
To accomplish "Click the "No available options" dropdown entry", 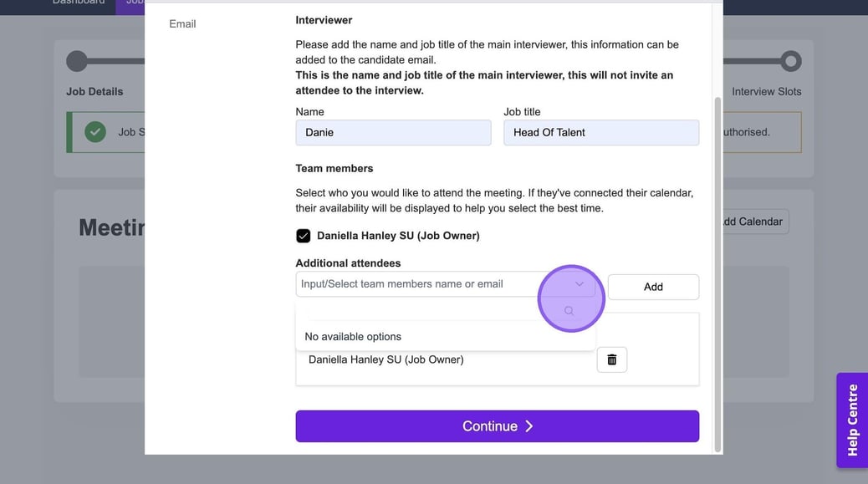I will (x=353, y=337).
